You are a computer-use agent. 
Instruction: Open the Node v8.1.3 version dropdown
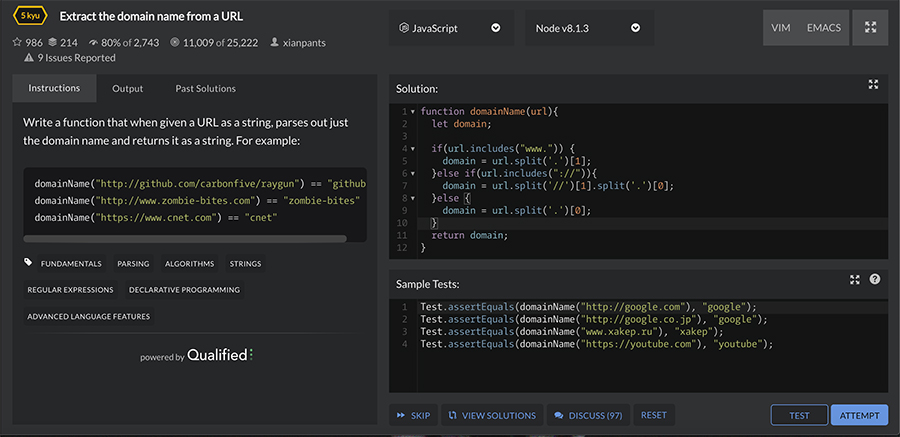[589, 28]
